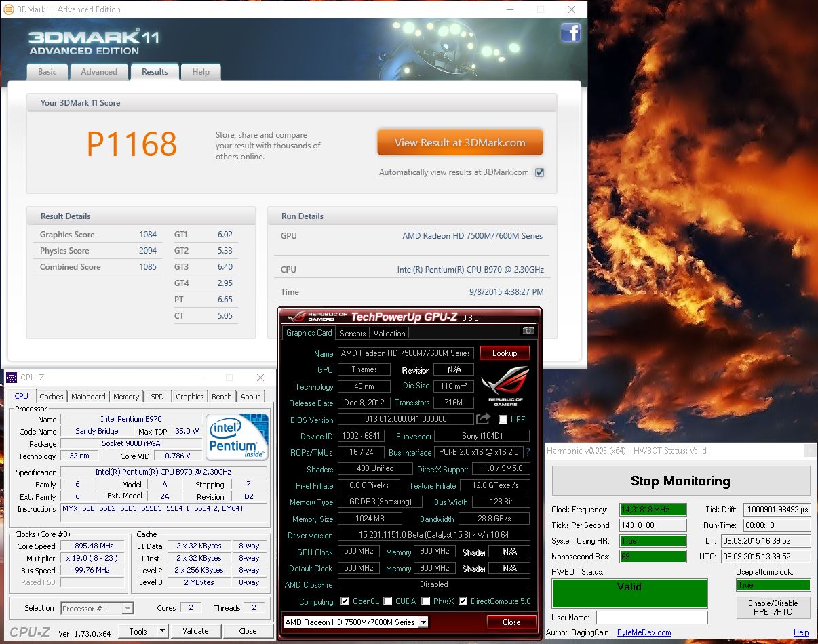This screenshot has width=818, height=644.
Task: Switch to the Basic tab in 3DMark
Action: pos(47,72)
